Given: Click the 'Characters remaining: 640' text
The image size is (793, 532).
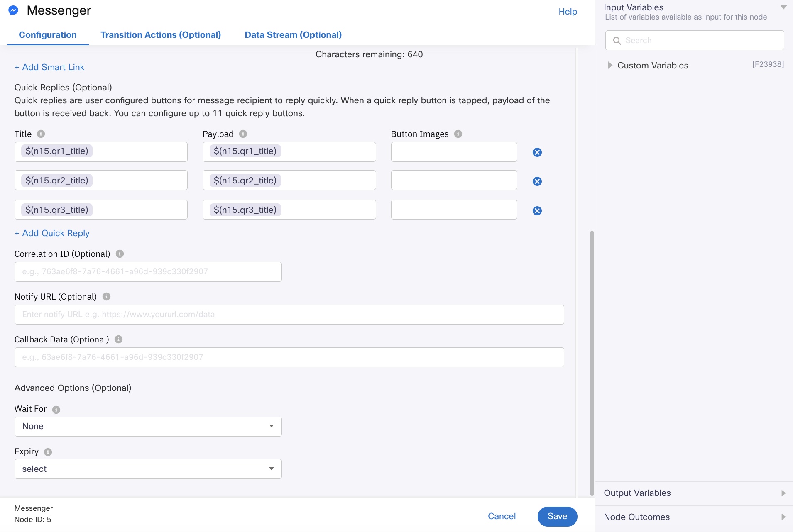Looking at the screenshot, I should tap(369, 54).
